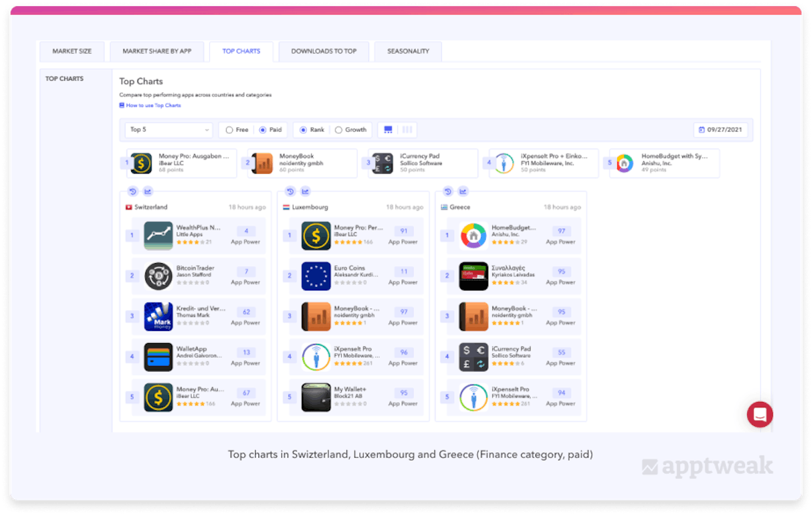Open the Downloads to Top tab

coord(323,51)
